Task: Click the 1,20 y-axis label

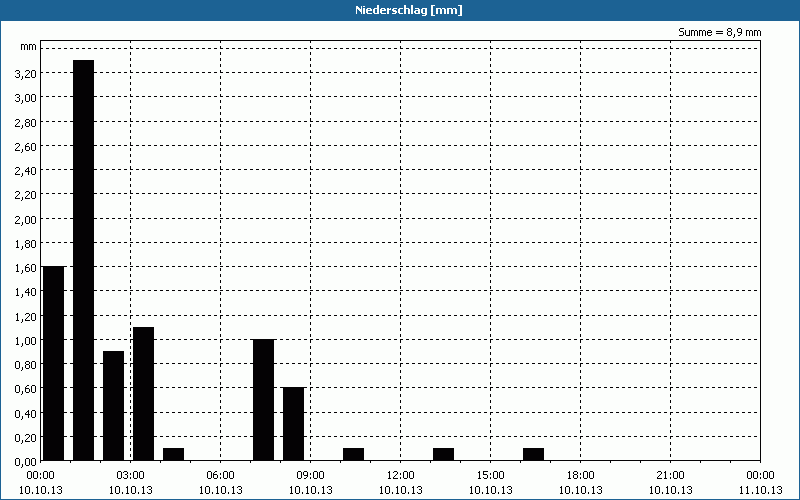Action: (26, 316)
